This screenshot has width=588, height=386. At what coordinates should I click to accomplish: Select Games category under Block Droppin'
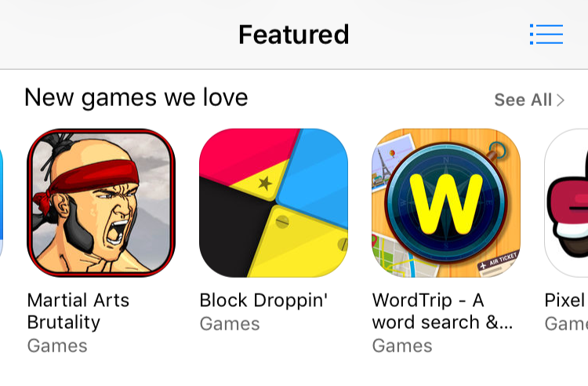(x=230, y=324)
